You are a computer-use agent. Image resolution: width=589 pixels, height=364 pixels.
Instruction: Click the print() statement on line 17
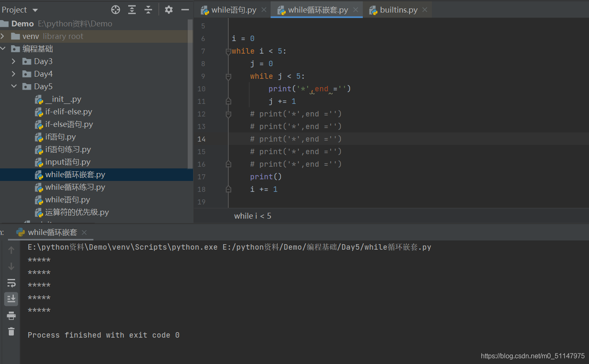tap(266, 177)
